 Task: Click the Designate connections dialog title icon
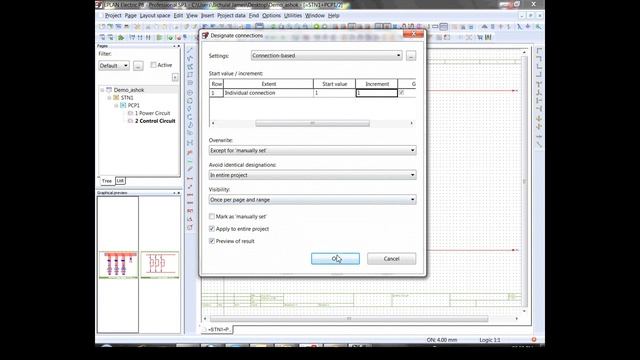click(x=205, y=36)
